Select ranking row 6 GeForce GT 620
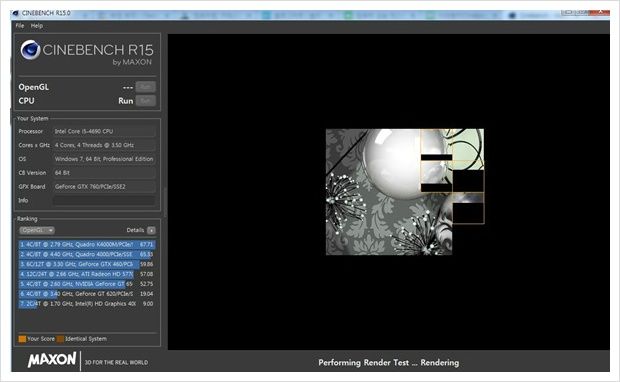The image size is (620, 382). click(87, 294)
